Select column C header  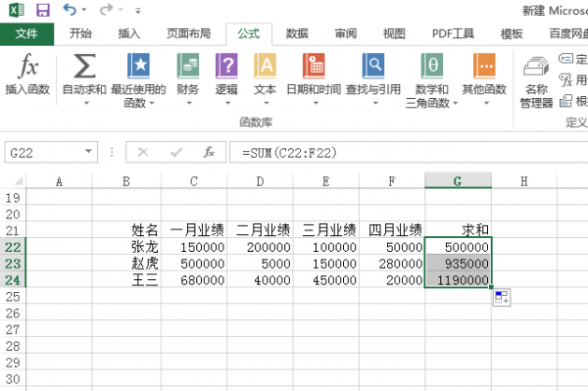(194, 181)
